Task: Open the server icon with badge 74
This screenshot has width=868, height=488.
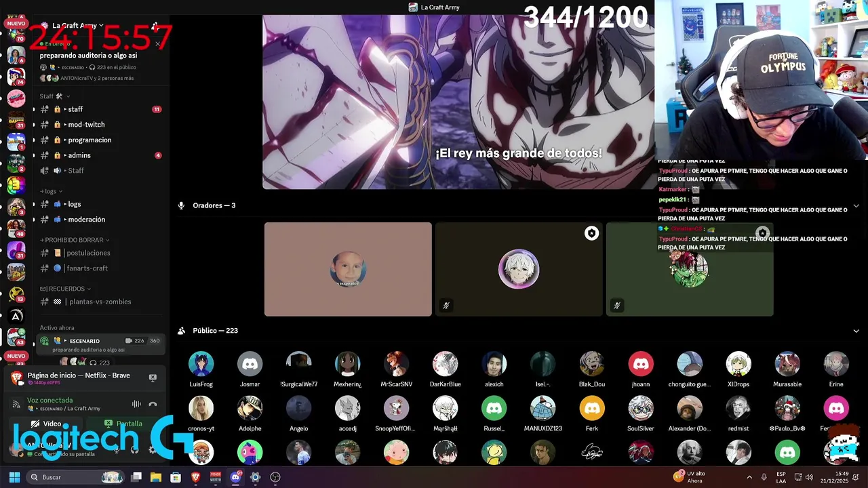Action: (16, 76)
